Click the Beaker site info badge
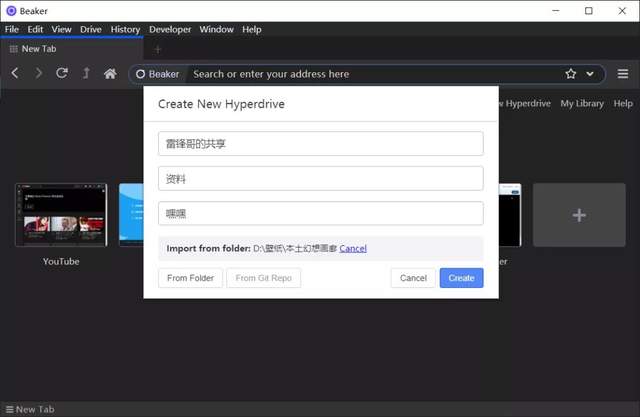The width and height of the screenshot is (640, 417). [x=157, y=73]
